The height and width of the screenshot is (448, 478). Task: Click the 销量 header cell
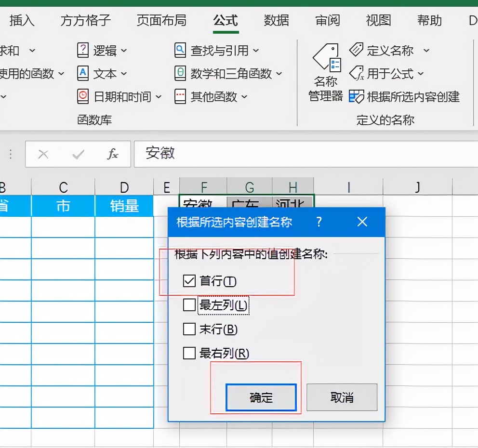click(124, 206)
